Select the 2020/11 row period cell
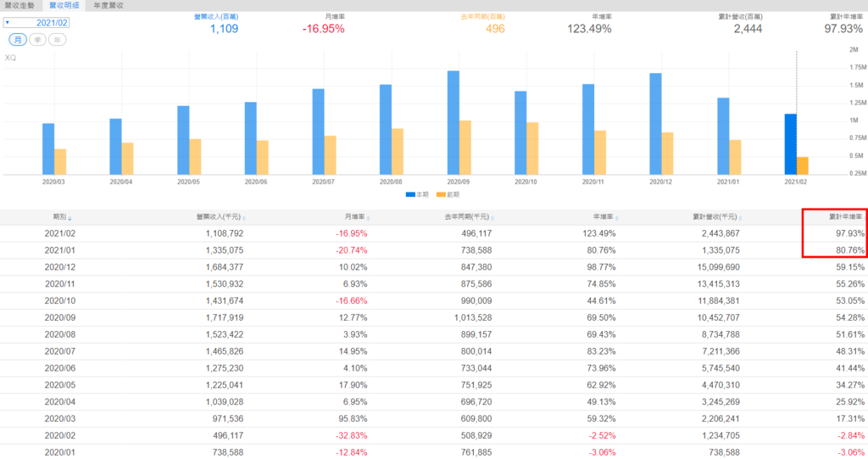 [x=60, y=284]
